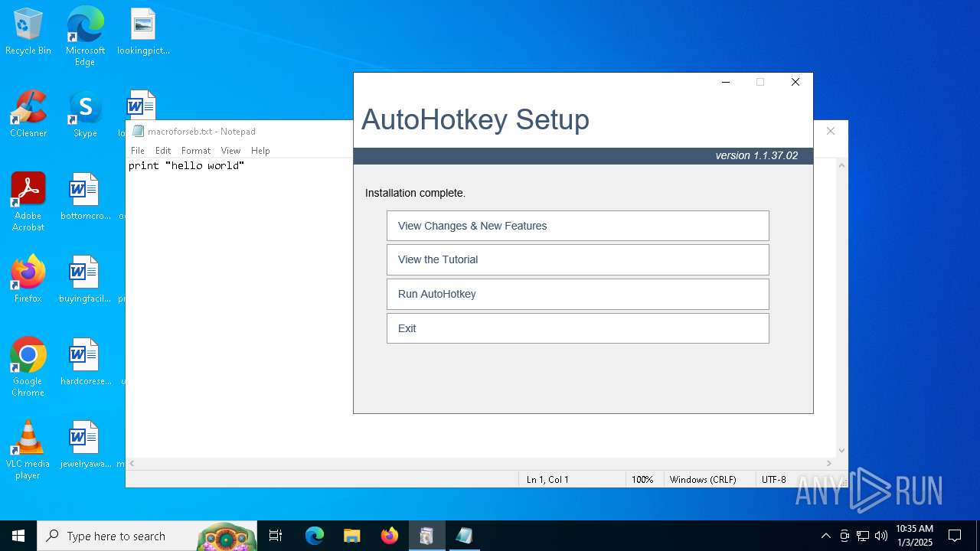Open volume control tray icon

pos(881,536)
